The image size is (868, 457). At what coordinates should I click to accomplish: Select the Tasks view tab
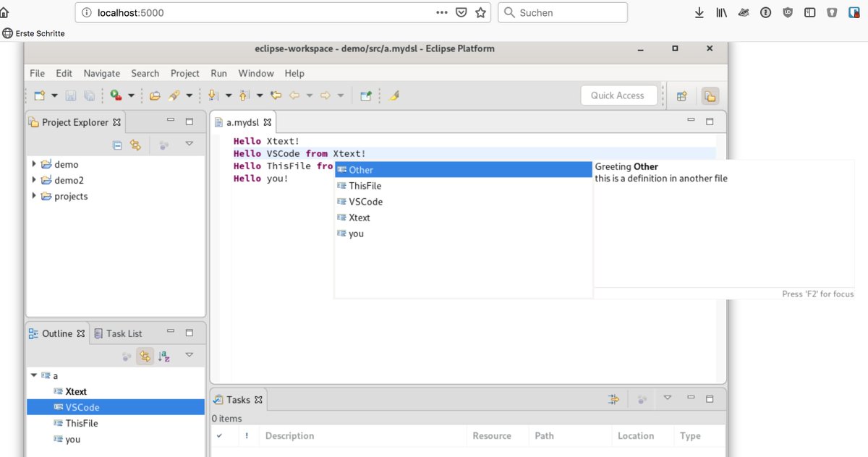click(x=238, y=400)
